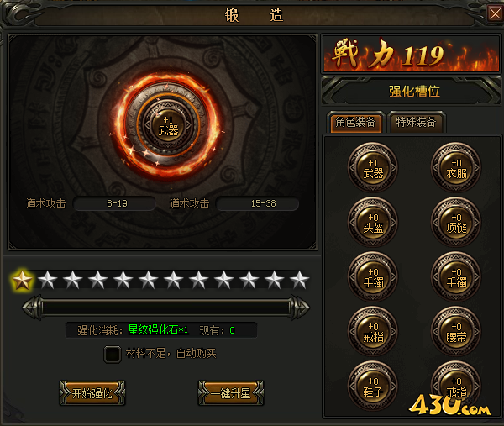The width and height of the screenshot is (504, 426).
Task: Select the 项链 equipment slot
Action: (x=456, y=222)
